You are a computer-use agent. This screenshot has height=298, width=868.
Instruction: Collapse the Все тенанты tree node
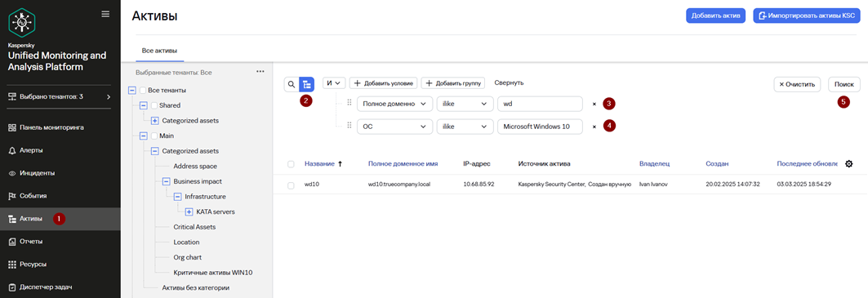[131, 91]
